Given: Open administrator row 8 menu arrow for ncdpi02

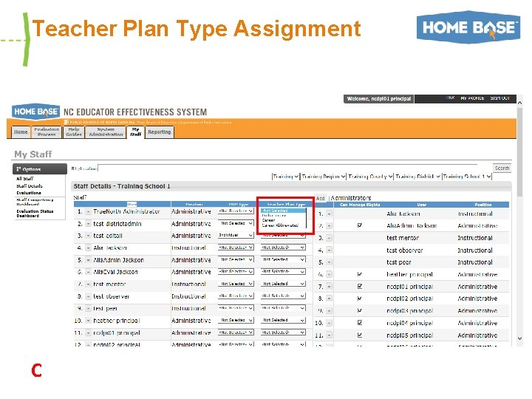Looking at the screenshot, I should [329, 299].
